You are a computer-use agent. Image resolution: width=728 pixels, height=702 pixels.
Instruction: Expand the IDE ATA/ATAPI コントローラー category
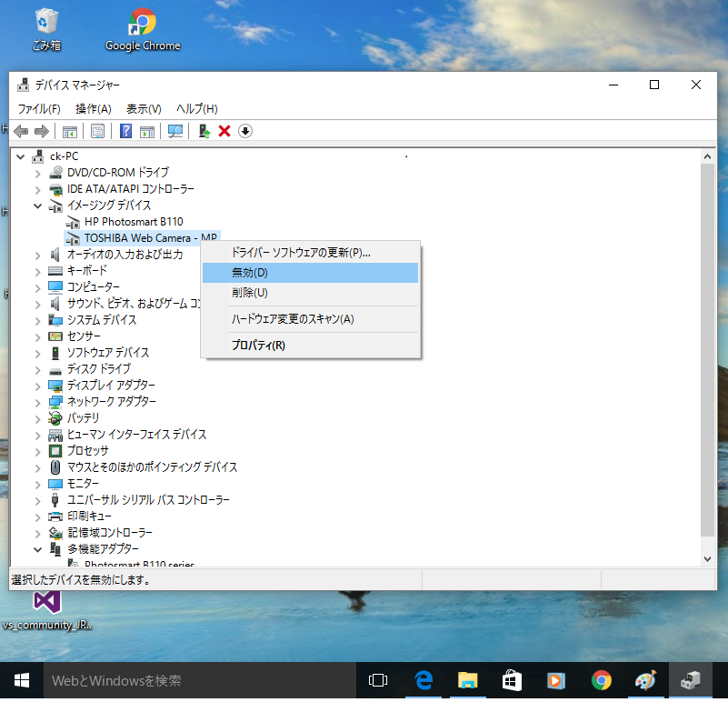(x=37, y=189)
